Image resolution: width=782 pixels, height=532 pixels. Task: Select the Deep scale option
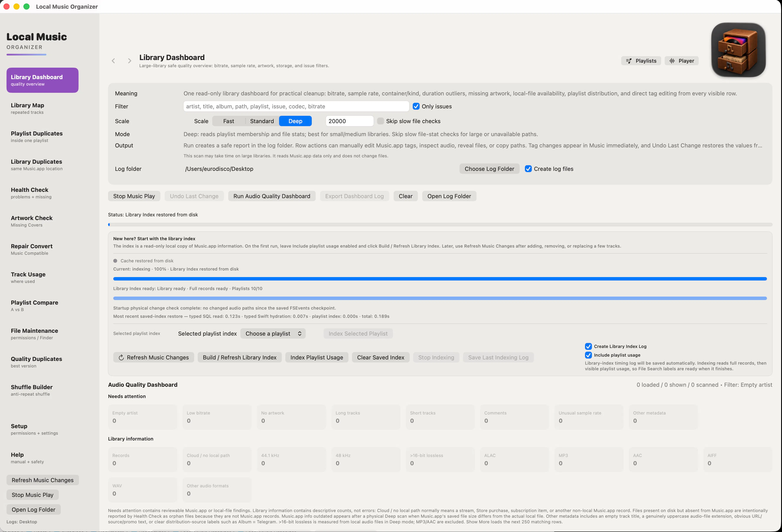pyautogui.click(x=295, y=121)
